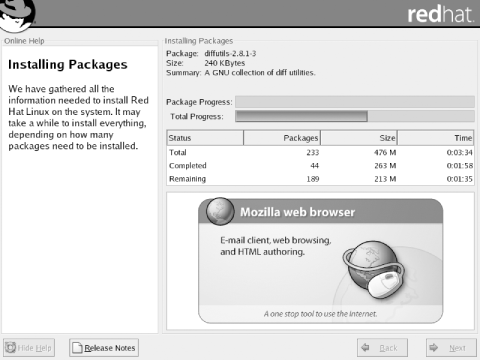Click the Installing Packages frame label
The image size is (481, 360).
click(199, 41)
